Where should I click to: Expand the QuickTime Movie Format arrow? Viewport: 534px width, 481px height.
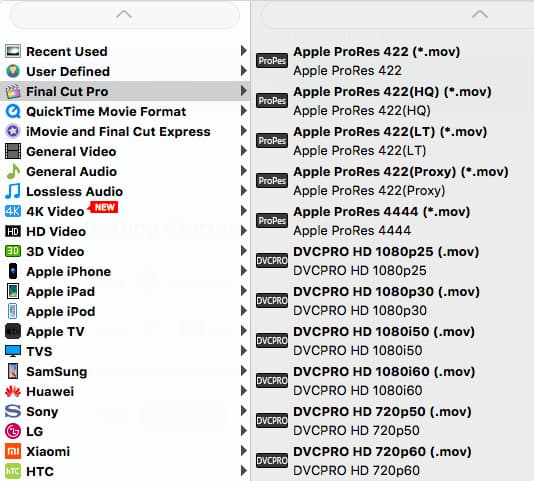pos(244,111)
